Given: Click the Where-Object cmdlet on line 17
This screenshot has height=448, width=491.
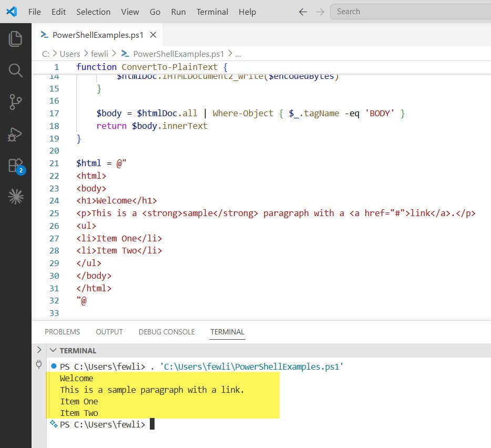Looking at the screenshot, I should pos(243,114).
